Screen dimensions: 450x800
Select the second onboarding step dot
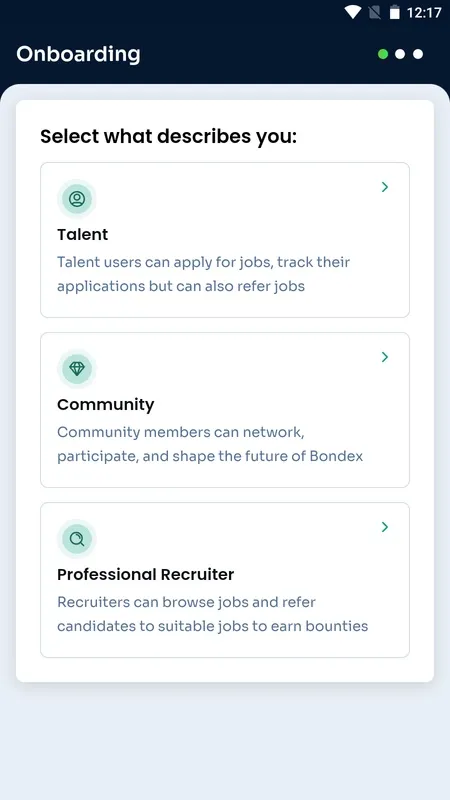[401, 54]
